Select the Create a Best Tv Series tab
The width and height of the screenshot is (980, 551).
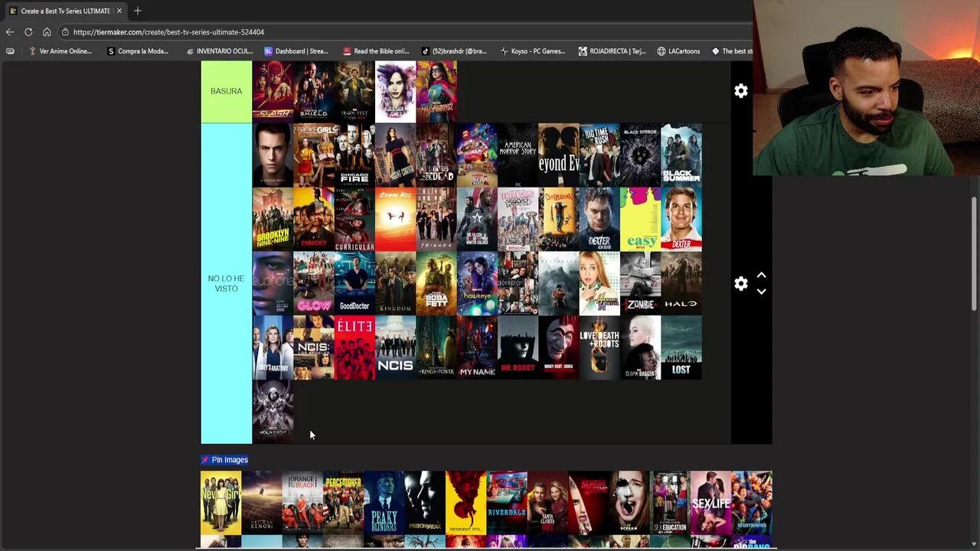[x=65, y=11]
